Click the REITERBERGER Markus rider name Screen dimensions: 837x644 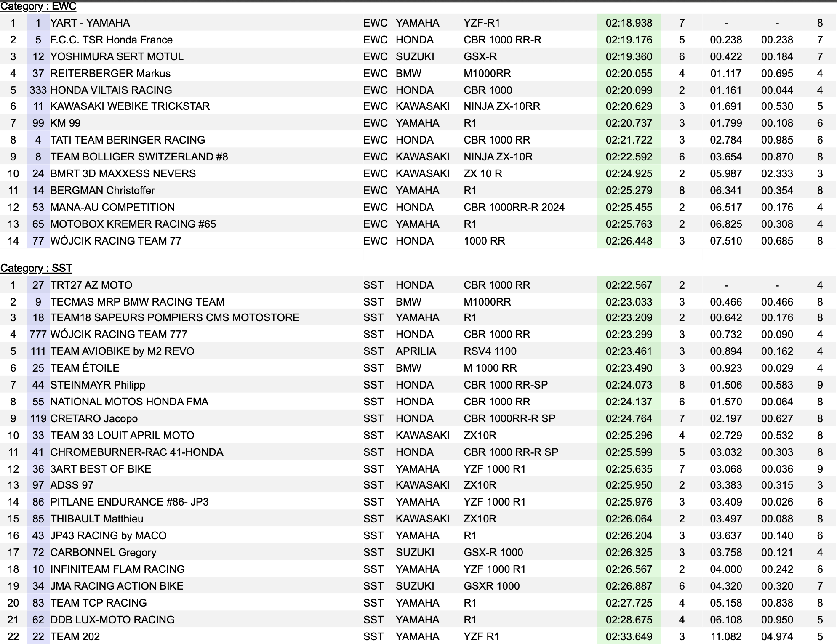pos(110,74)
